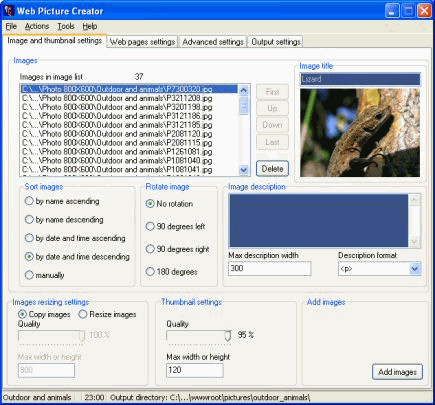435x405 pixels.
Task: Close the Web Picture Creator window
Action: pyautogui.click(x=424, y=11)
